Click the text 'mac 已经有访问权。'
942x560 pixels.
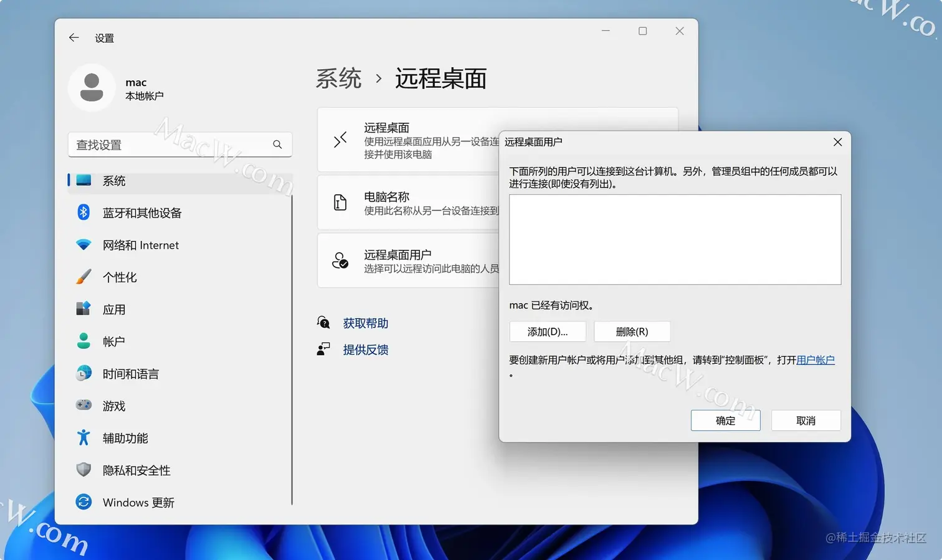(x=553, y=305)
